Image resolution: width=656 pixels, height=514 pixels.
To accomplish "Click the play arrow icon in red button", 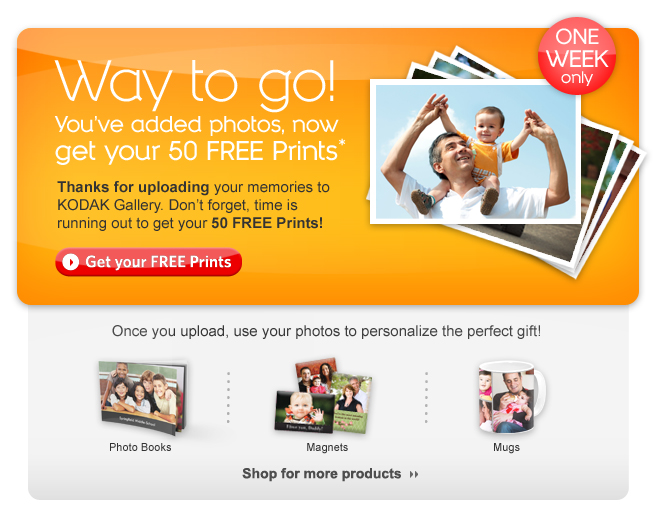I will pyautogui.click(x=71, y=262).
